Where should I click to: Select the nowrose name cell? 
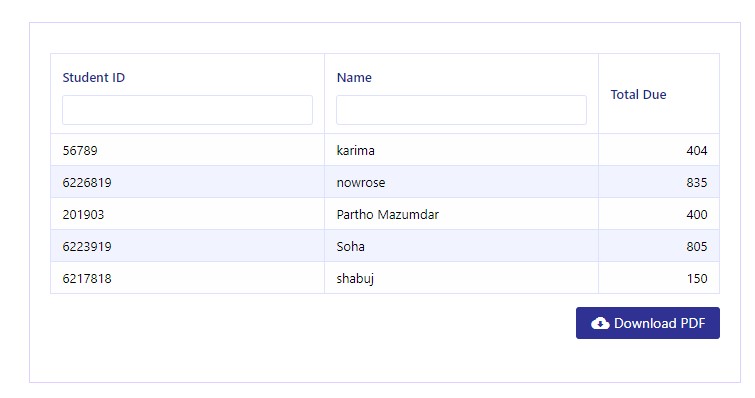pyautogui.click(x=461, y=182)
